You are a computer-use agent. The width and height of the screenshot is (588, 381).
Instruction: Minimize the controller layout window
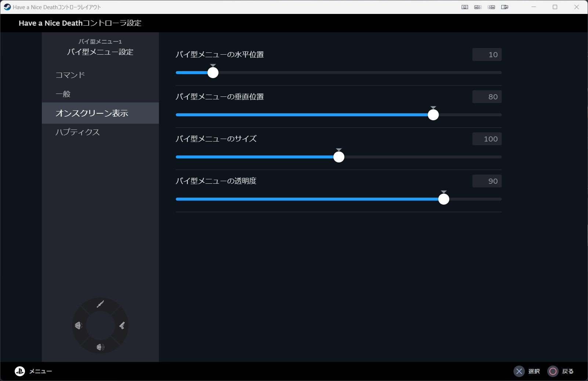(534, 7)
